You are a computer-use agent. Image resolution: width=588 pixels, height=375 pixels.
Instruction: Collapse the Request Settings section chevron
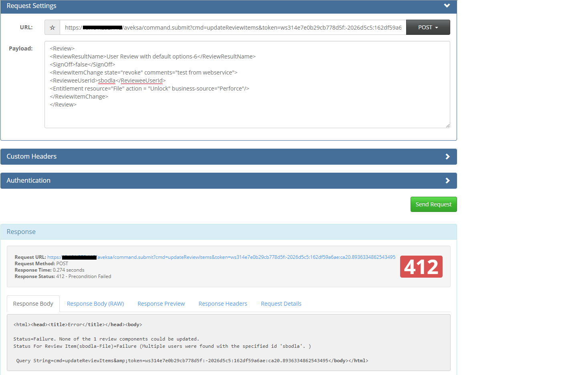point(447,6)
